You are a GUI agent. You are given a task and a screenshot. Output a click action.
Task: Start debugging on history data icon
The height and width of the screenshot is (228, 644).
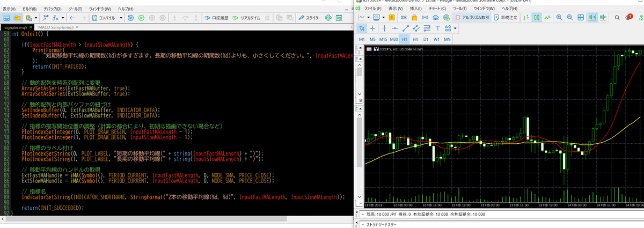coord(131,18)
